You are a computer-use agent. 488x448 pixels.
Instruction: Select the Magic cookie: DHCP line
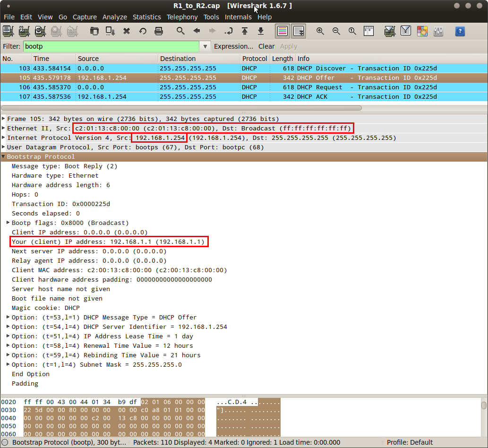[x=46, y=308]
